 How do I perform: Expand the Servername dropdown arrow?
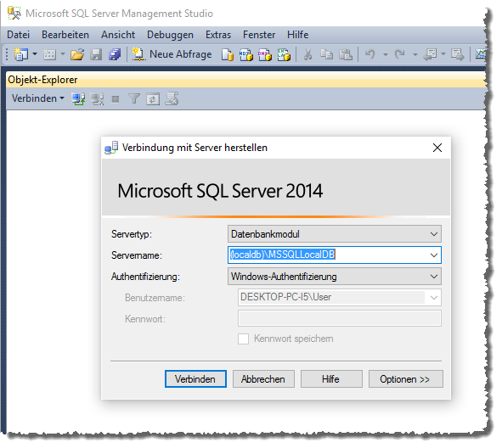point(434,255)
